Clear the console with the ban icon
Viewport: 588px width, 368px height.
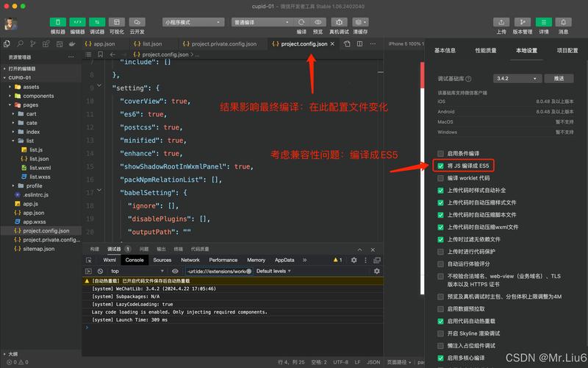pos(100,271)
